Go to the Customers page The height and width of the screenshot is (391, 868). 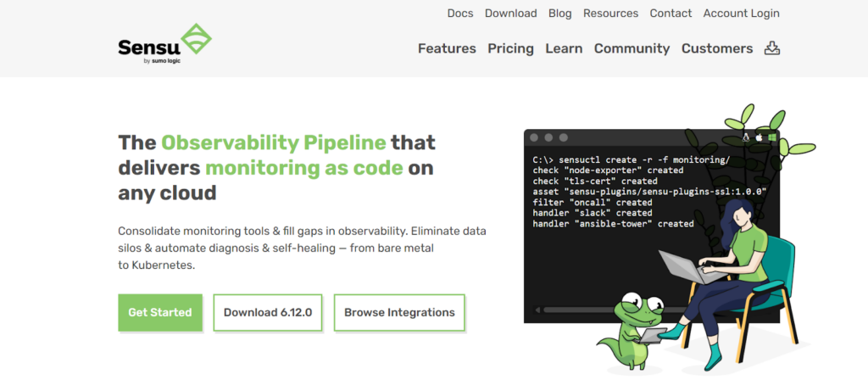(717, 48)
